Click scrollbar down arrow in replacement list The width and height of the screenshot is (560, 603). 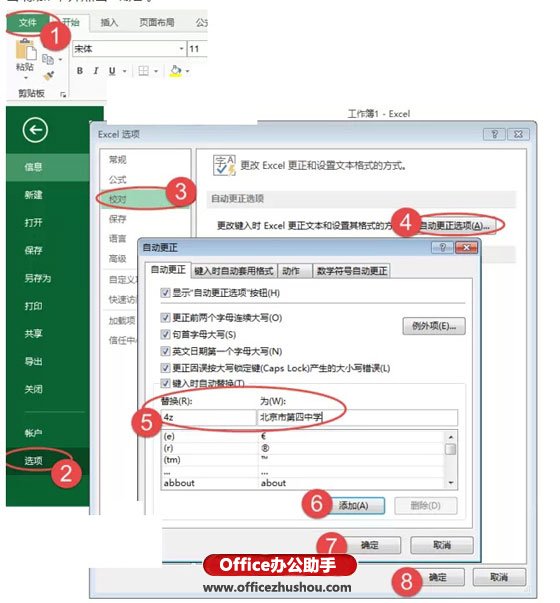pyautogui.click(x=451, y=483)
